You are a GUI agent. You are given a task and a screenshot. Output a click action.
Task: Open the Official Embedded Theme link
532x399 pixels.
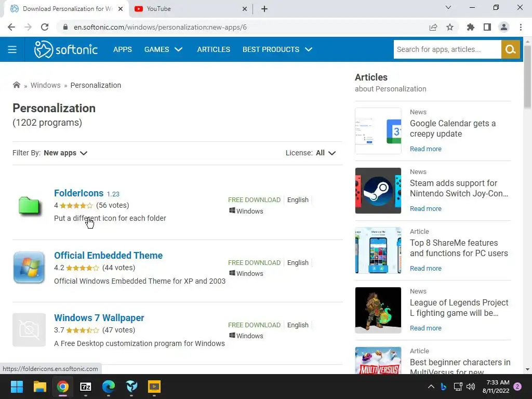tap(108, 256)
